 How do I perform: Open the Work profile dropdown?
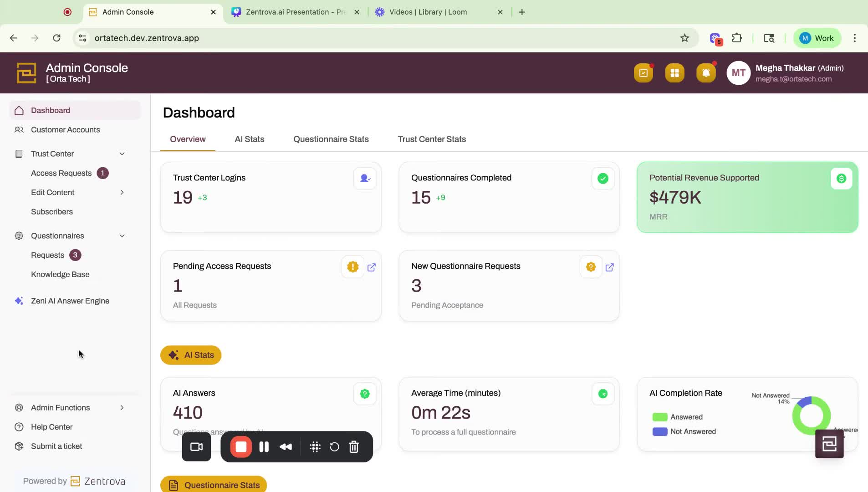[x=817, y=38]
